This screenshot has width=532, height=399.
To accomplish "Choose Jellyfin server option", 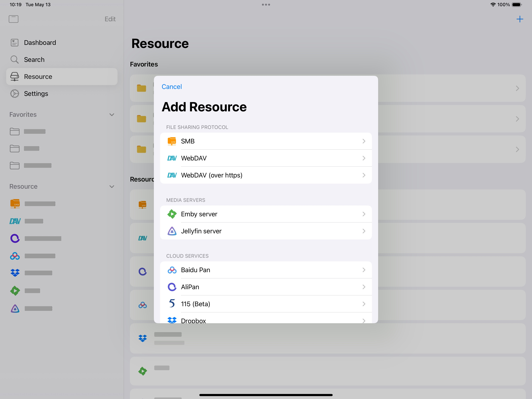I will [x=266, y=231].
